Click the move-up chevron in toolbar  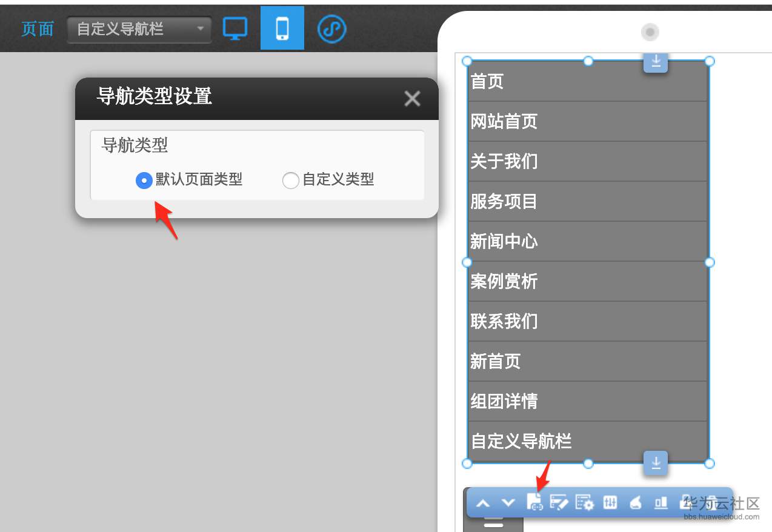coord(483,502)
